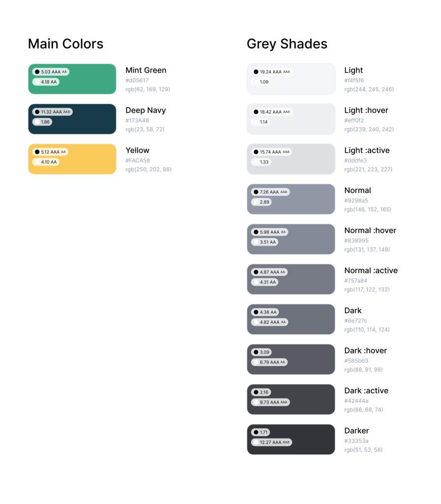Choose the Normal grey shade swatch
441x504 pixels.
click(291, 199)
